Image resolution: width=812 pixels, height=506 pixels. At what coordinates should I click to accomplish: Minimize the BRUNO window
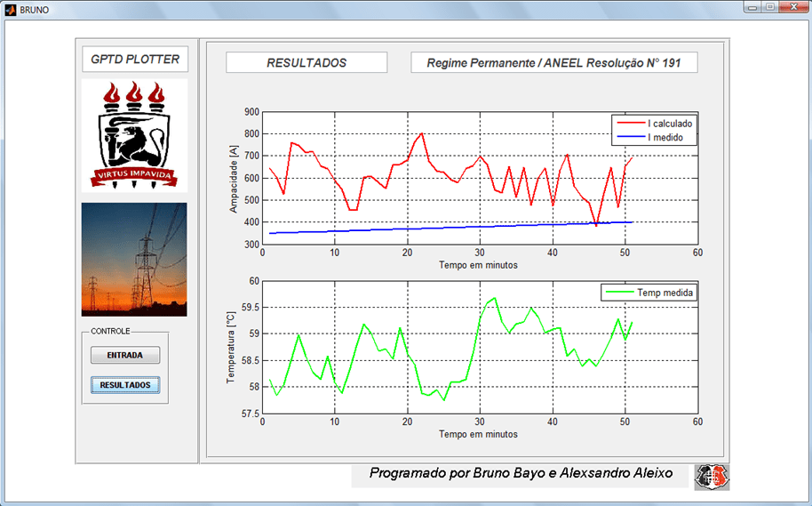click(752, 7)
